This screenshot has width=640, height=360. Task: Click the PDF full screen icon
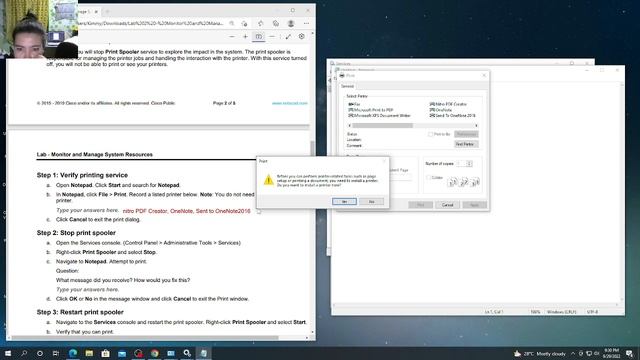click(288, 37)
